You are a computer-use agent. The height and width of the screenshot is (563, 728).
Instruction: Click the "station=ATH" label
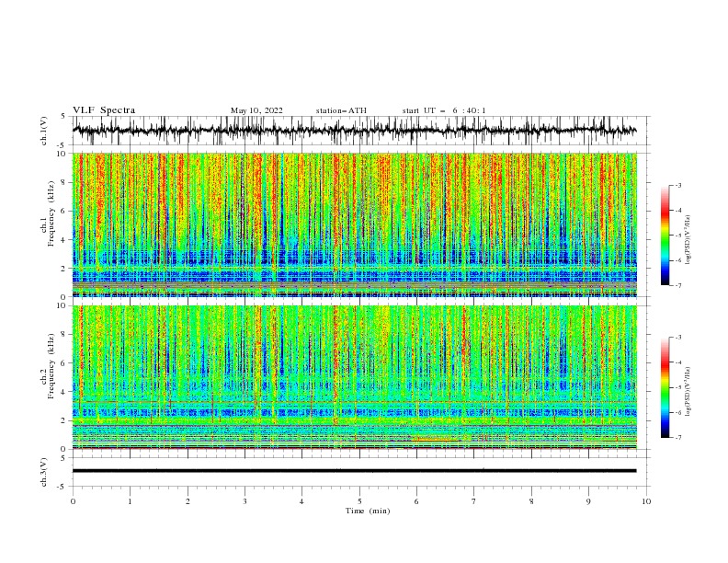point(341,110)
